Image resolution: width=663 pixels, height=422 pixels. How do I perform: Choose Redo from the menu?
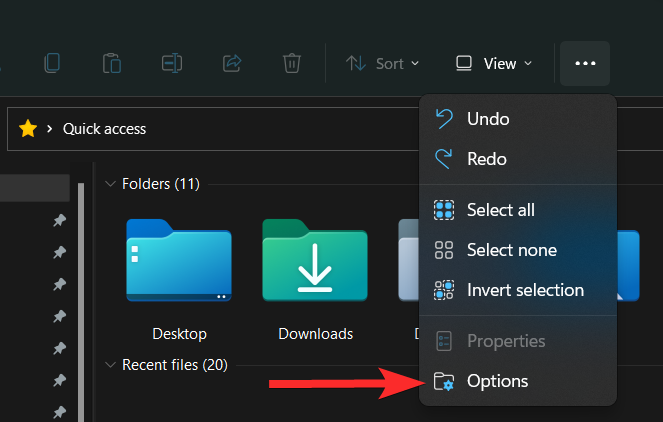(487, 159)
